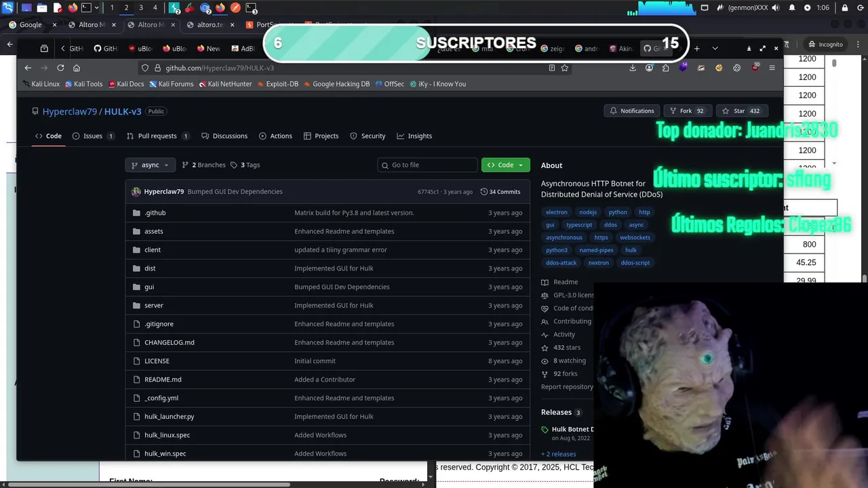Click the lock screen icon in the panel

(x=844, y=8)
